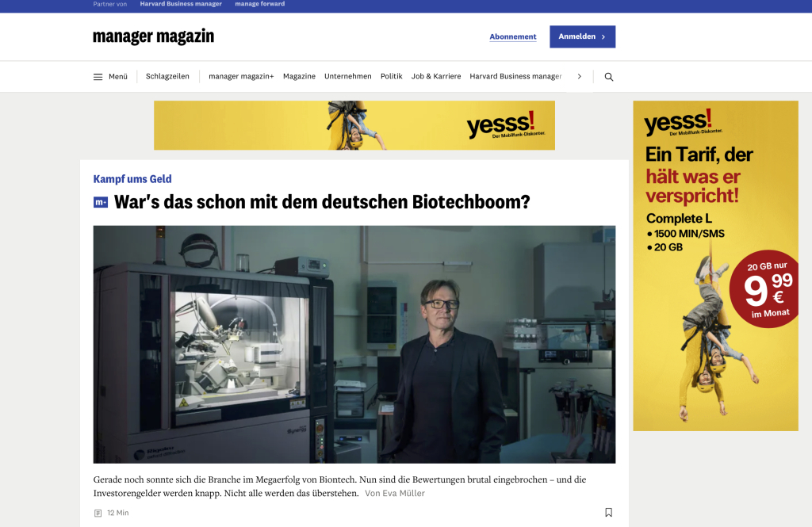
Task: Click manage forward partner link
Action: (x=259, y=4)
